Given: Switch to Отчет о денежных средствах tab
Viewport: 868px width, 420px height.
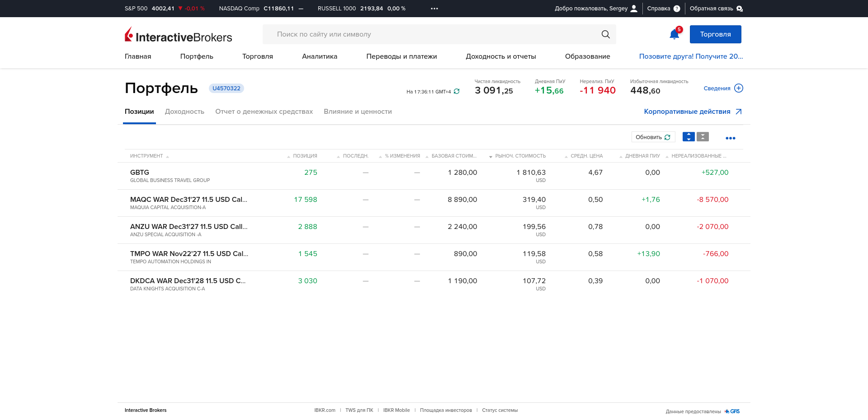Looking at the screenshot, I should [x=264, y=112].
